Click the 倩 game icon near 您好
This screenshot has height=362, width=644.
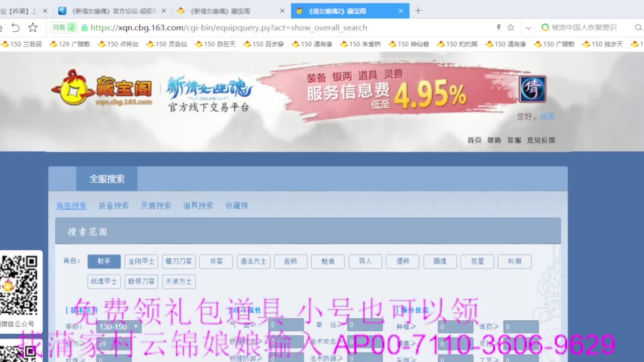coord(532,88)
